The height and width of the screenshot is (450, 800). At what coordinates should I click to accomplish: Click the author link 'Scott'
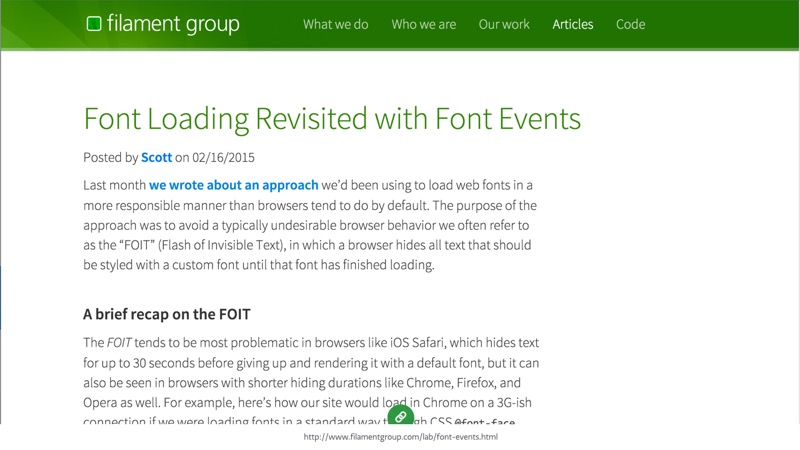pyautogui.click(x=156, y=157)
